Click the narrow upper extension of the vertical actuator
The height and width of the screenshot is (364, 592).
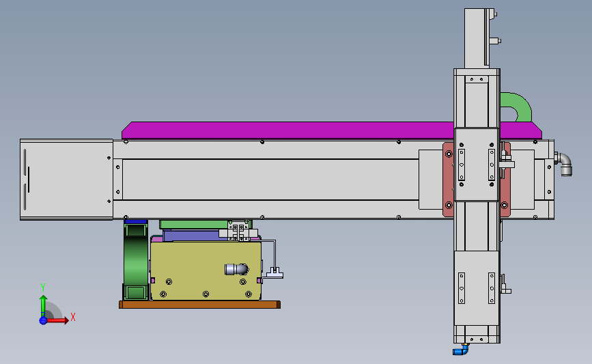click(477, 38)
